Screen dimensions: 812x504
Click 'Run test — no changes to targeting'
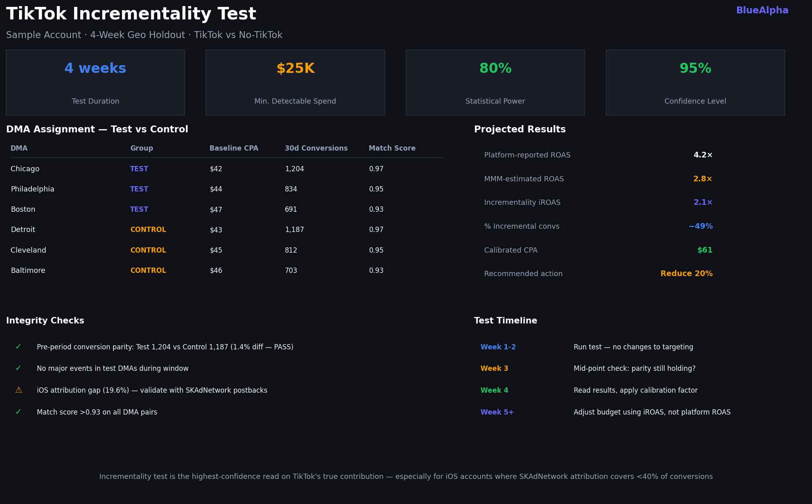point(633,347)
